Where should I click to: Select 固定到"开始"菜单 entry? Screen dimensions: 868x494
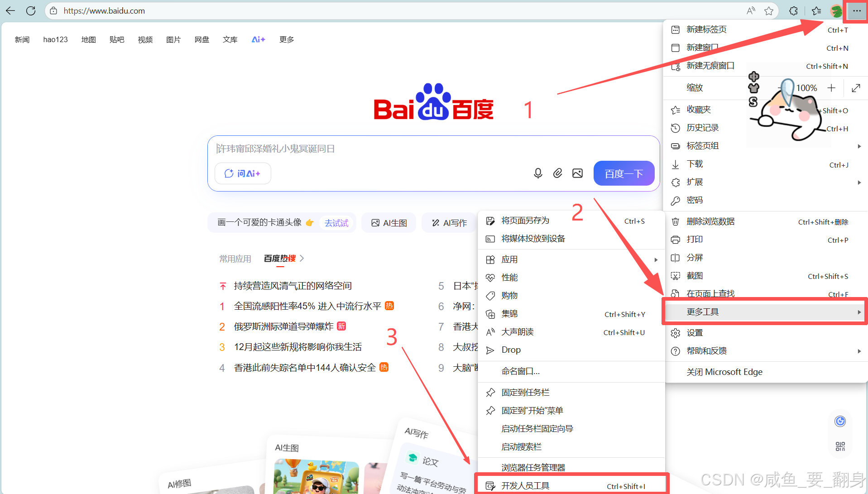[571, 411]
